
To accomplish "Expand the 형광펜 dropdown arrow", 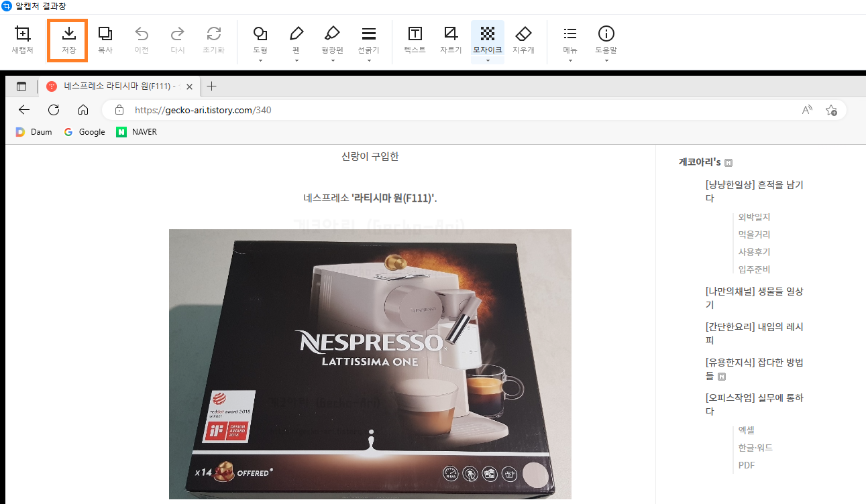I will click(332, 61).
